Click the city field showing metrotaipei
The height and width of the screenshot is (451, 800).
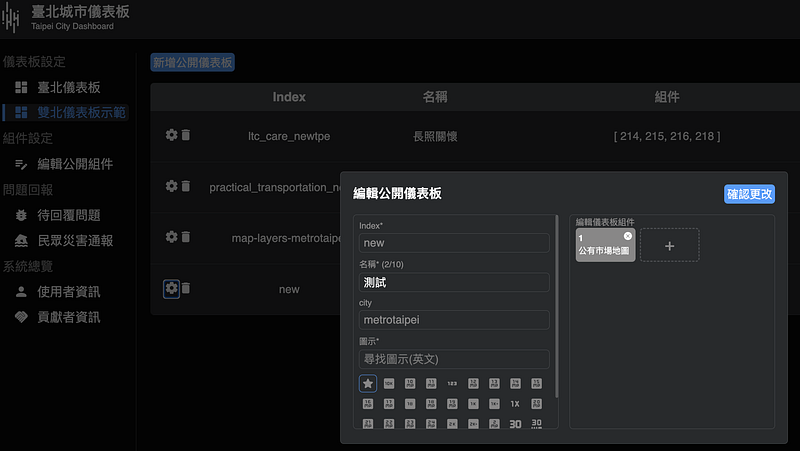pyautogui.click(x=454, y=320)
